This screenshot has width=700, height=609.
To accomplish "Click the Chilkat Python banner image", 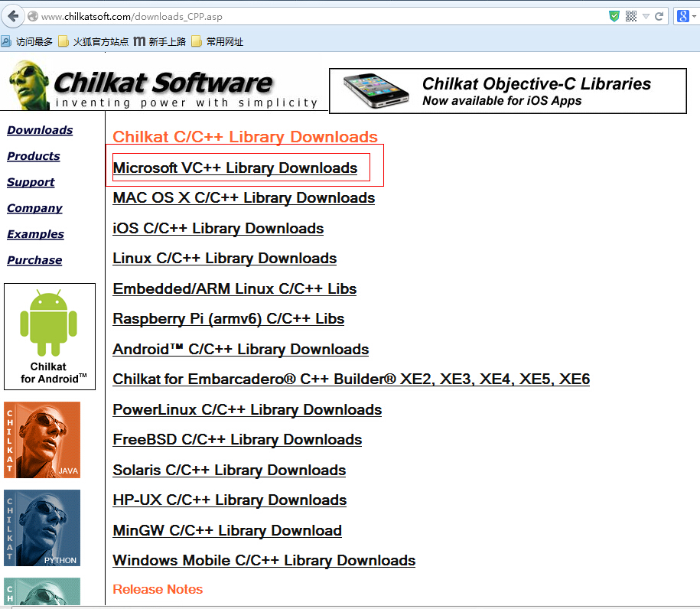I will coord(42,528).
